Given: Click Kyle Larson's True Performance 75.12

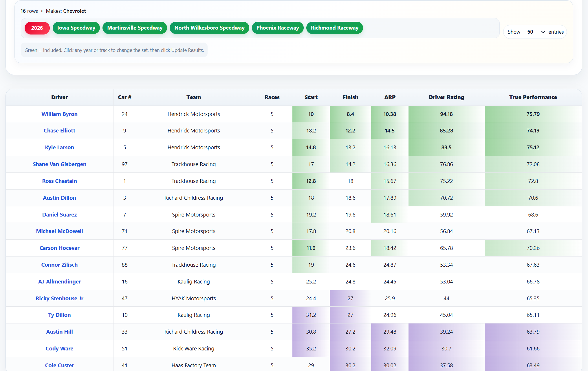Looking at the screenshot, I should pyautogui.click(x=533, y=148).
